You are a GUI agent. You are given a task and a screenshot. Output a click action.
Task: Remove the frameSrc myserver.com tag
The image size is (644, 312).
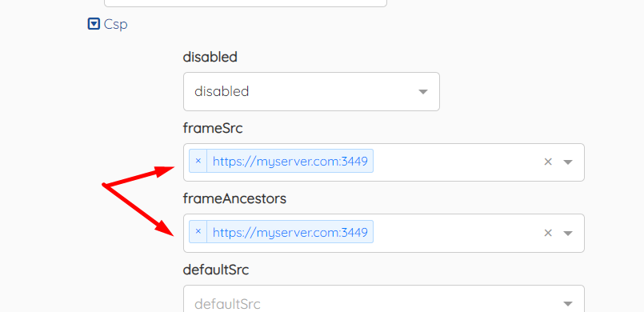tap(198, 161)
